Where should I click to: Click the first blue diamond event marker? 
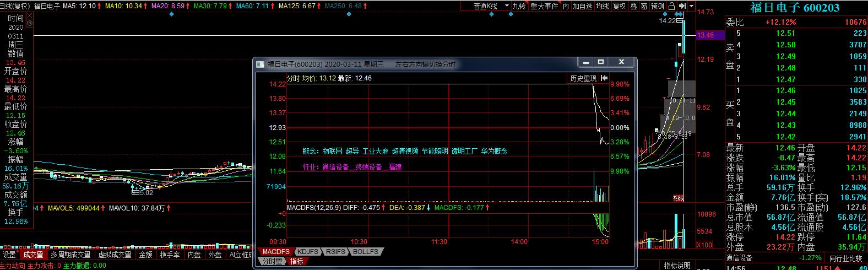[172, 14]
